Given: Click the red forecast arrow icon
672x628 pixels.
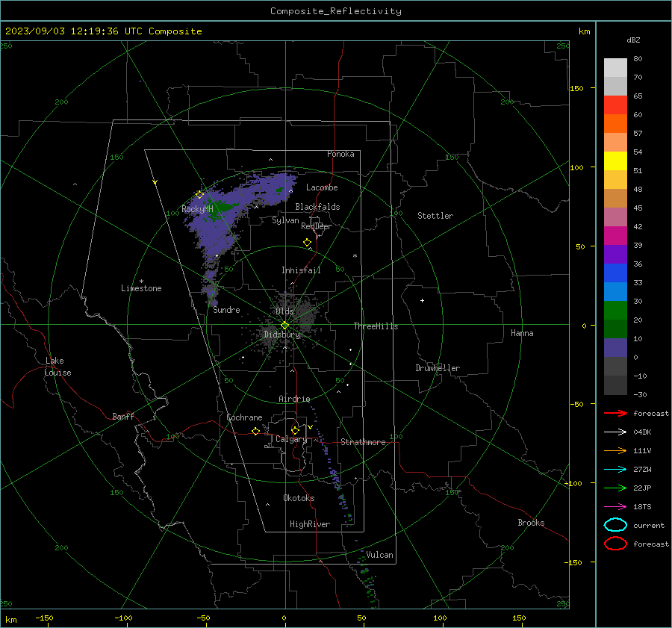Looking at the screenshot, I should 615,413.
